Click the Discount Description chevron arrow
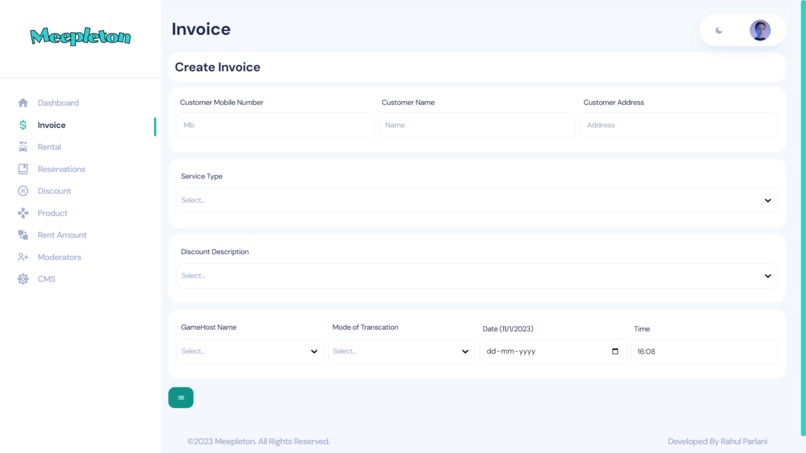806x453 pixels. pos(767,276)
